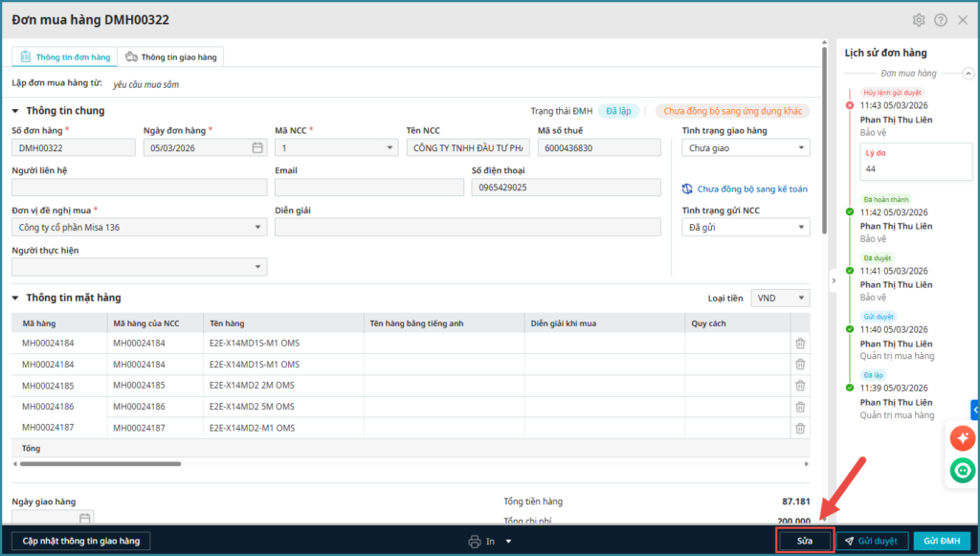This screenshot has height=556, width=980.
Task: Open the order date calendar picker
Action: pyautogui.click(x=257, y=147)
